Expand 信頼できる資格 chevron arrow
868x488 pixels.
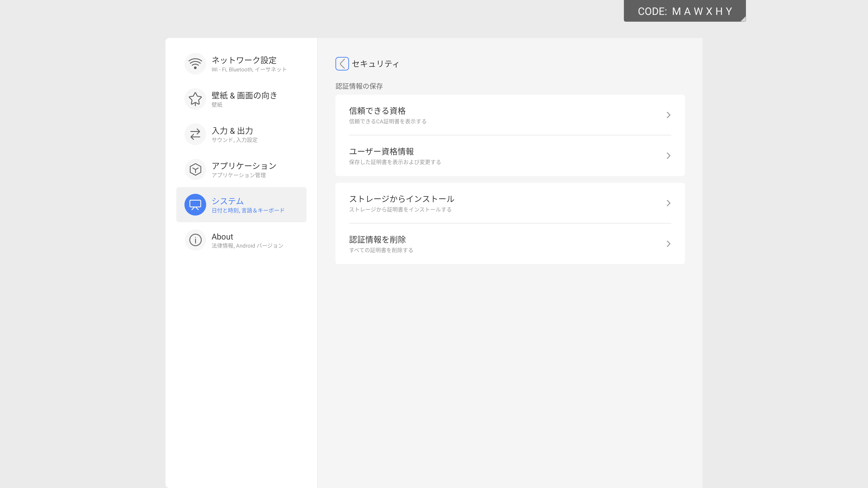[668, 115]
